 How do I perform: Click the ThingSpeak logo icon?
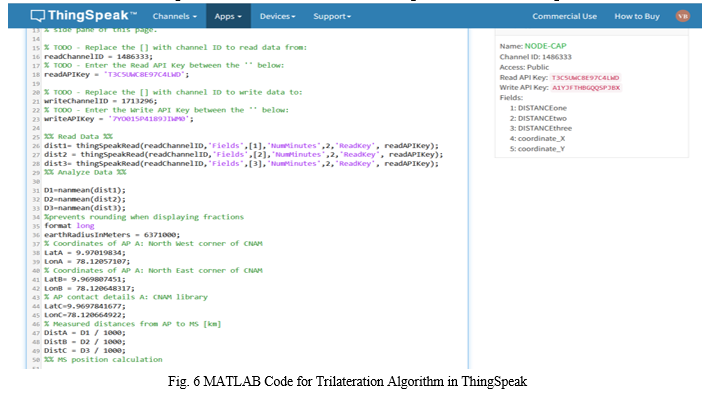coord(37,16)
